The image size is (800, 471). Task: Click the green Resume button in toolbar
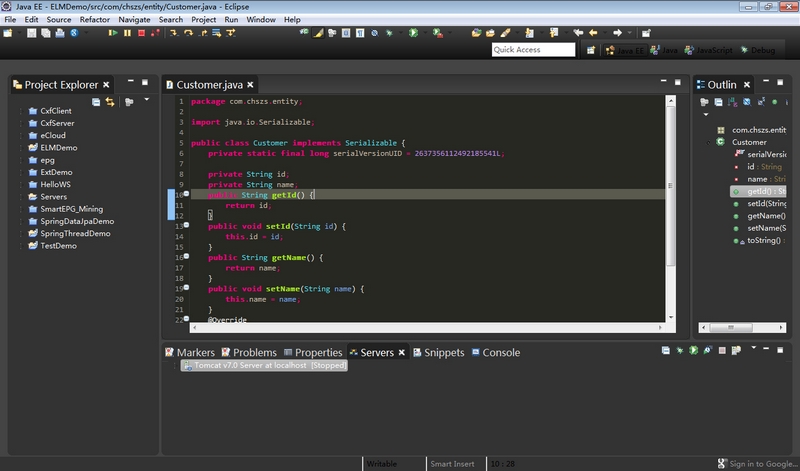pyautogui.click(x=113, y=33)
